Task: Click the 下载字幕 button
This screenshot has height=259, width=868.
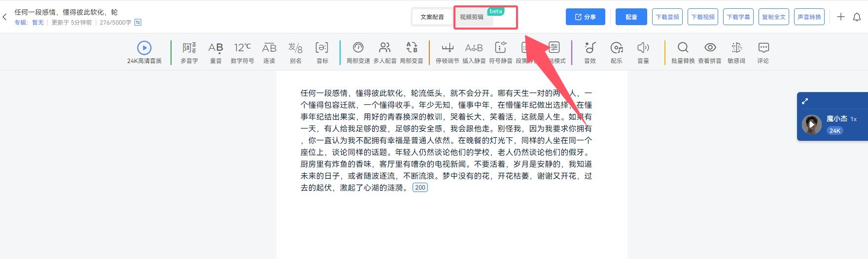Action: click(738, 17)
